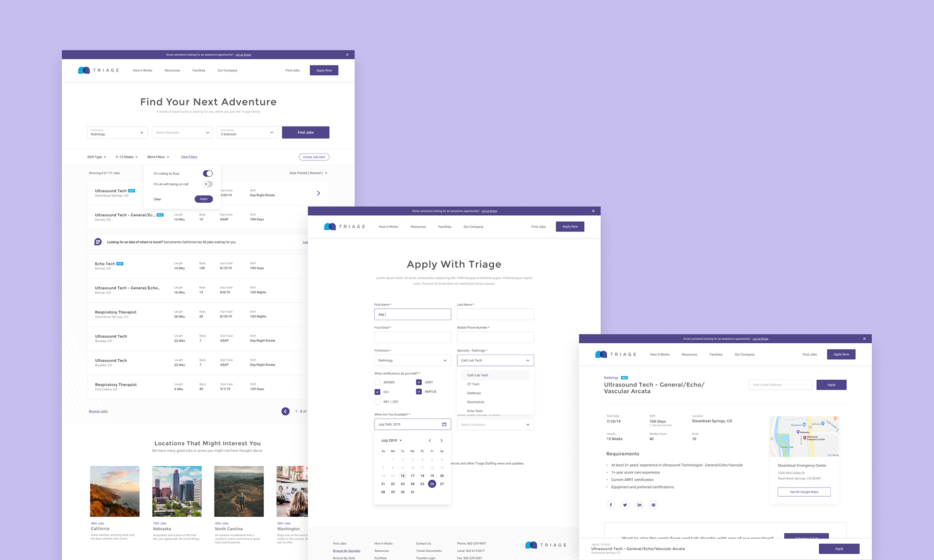
Task: Click See On Google Maps button
Action: tap(804, 492)
